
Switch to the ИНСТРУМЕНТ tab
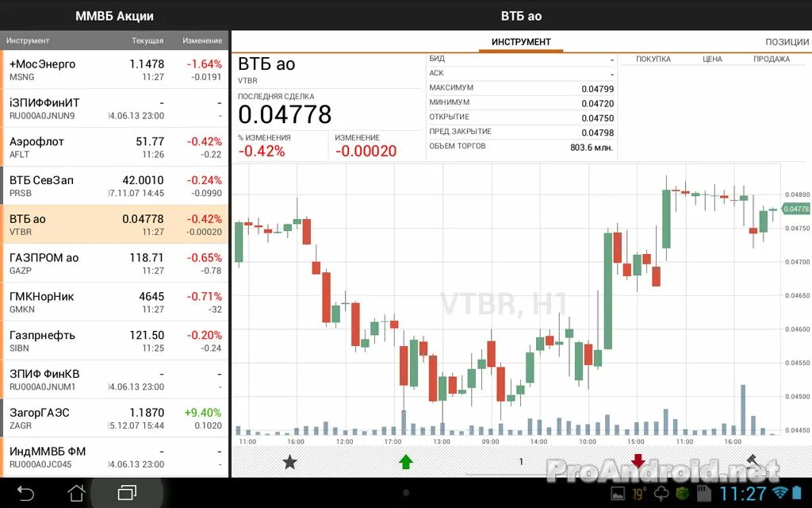tap(521, 42)
